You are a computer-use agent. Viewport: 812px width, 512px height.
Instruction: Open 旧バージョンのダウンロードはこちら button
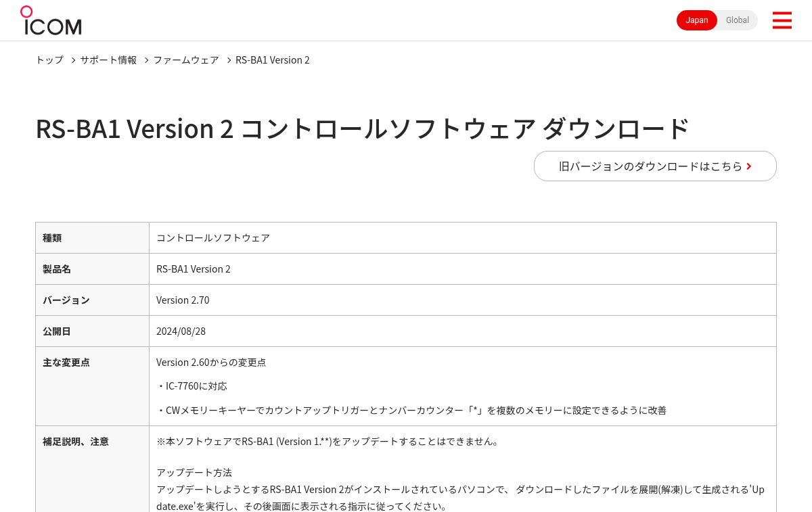655,166
